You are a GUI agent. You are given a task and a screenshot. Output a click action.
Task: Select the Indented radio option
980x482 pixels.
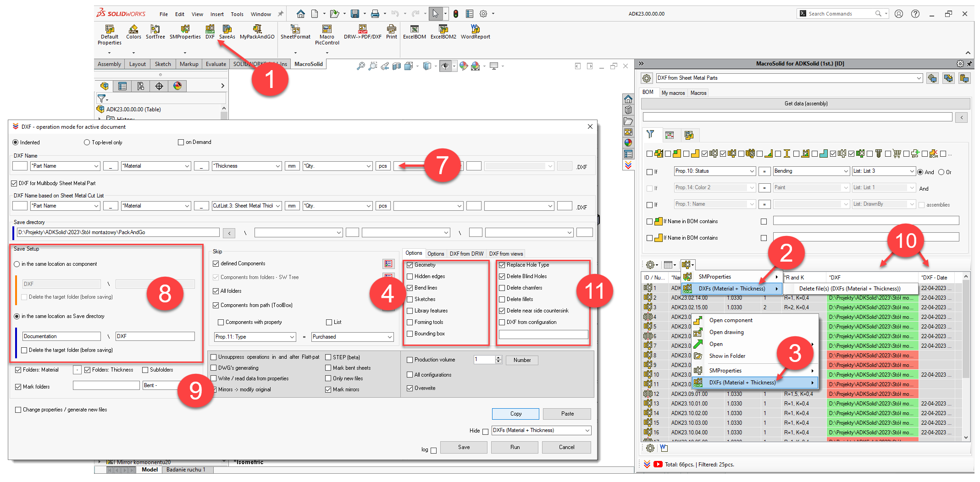[16, 142]
